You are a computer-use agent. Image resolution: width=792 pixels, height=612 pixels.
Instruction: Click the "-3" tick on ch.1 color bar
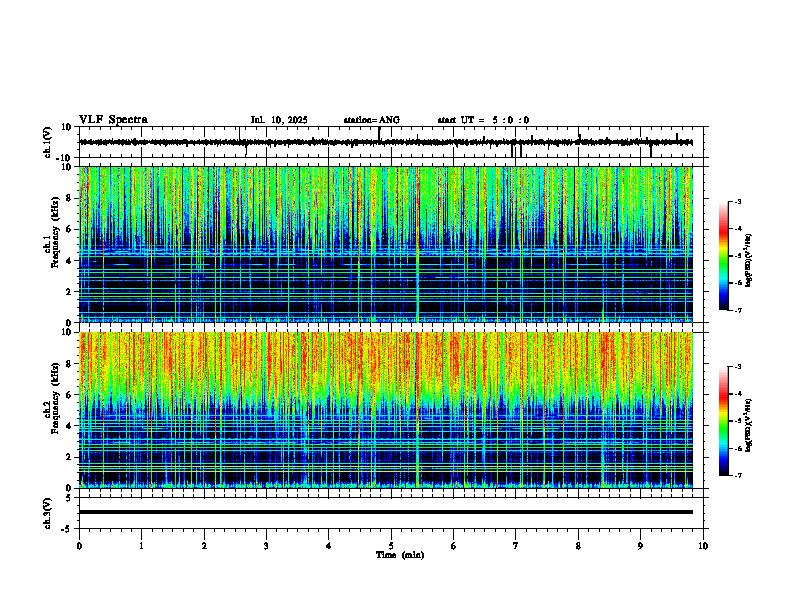[738, 201]
